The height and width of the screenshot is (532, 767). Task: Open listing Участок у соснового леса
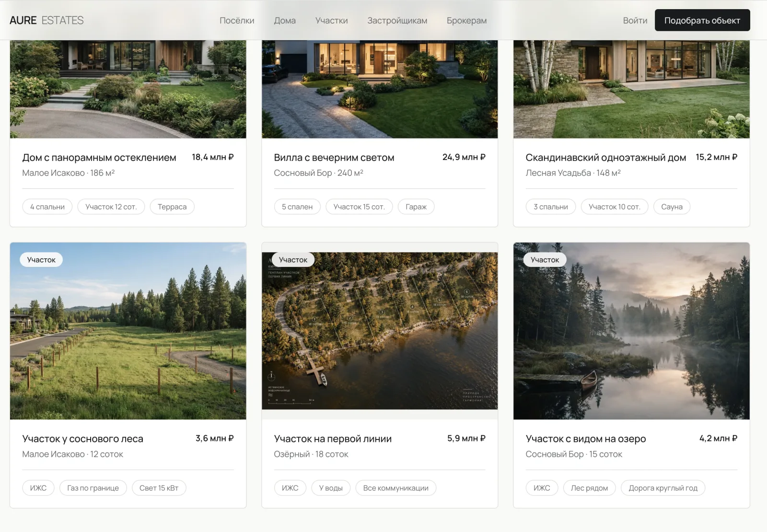[x=83, y=439]
